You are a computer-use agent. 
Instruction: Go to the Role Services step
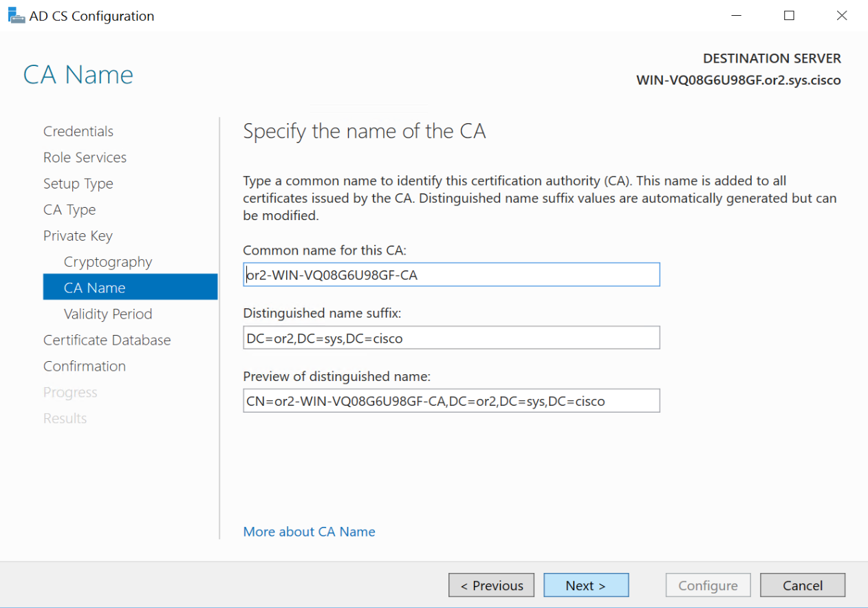(x=85, y=158)
